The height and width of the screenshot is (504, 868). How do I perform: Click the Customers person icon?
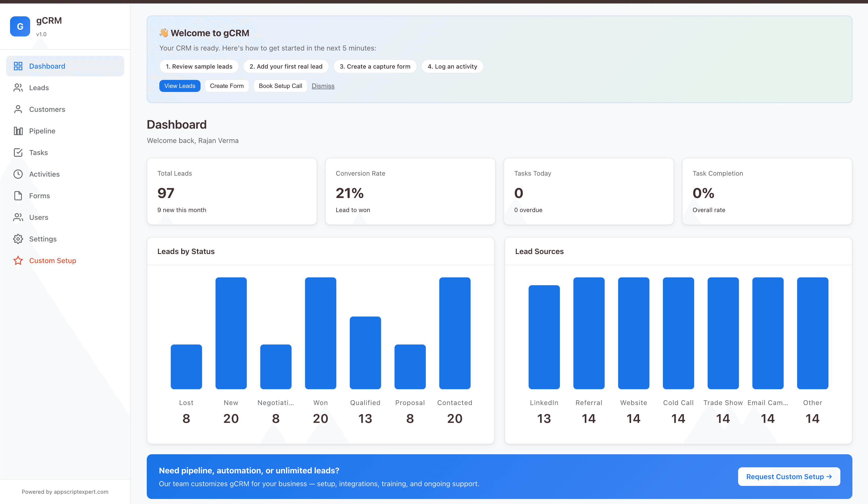click(x=18, y=109)
